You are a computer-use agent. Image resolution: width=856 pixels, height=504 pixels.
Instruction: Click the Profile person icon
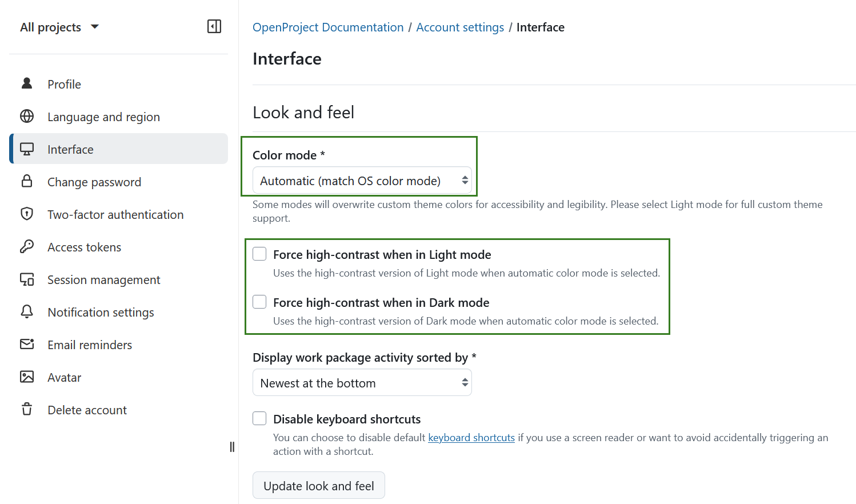(x=27, y=84)
